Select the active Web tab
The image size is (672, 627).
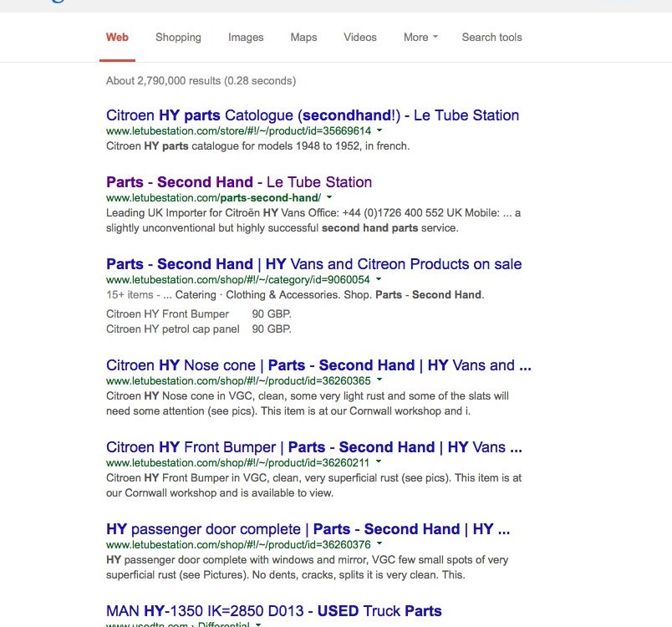point(117,38)
